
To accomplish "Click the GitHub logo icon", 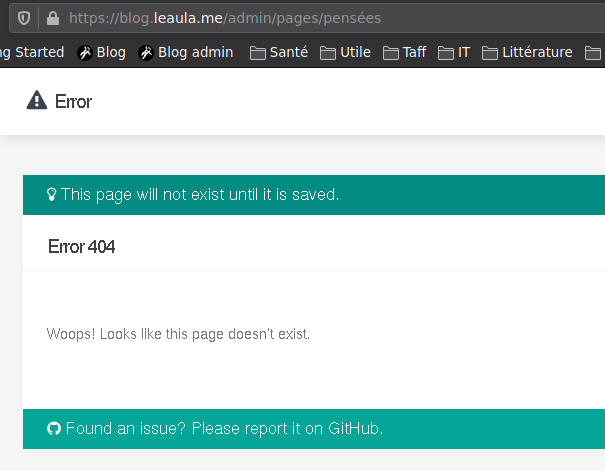I will 54,429.
